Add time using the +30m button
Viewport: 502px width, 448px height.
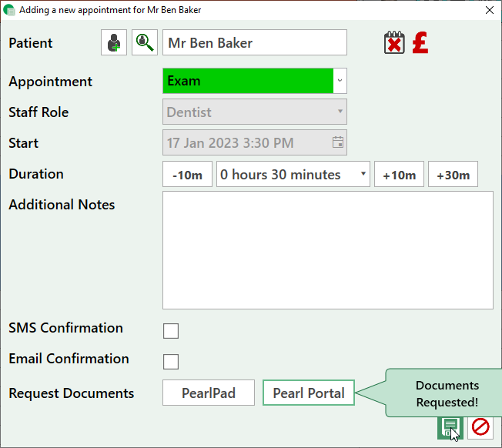(453, 175)
